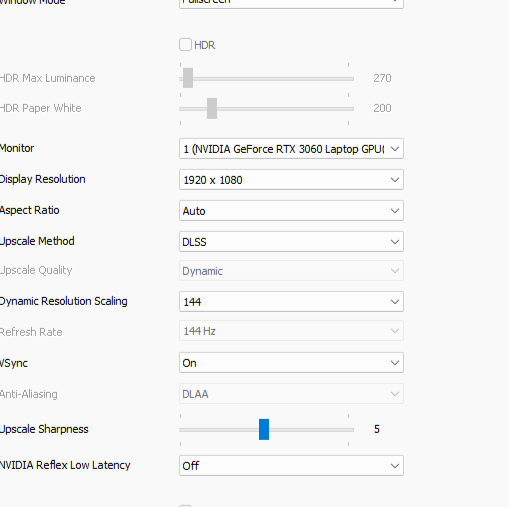Click the Aspect Ratio label
Image resolution: width=509 pixels, height=507 pixels.
pyautogui.click(x=29, y=210)
